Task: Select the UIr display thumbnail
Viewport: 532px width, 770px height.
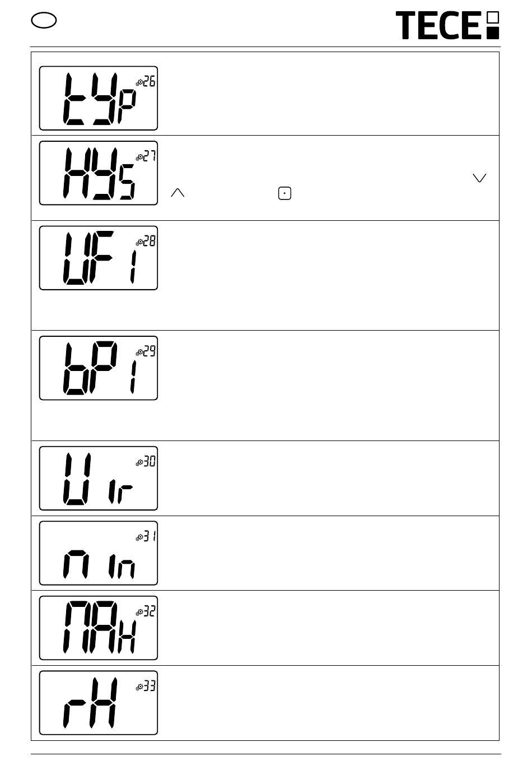Action: point(99,479)
